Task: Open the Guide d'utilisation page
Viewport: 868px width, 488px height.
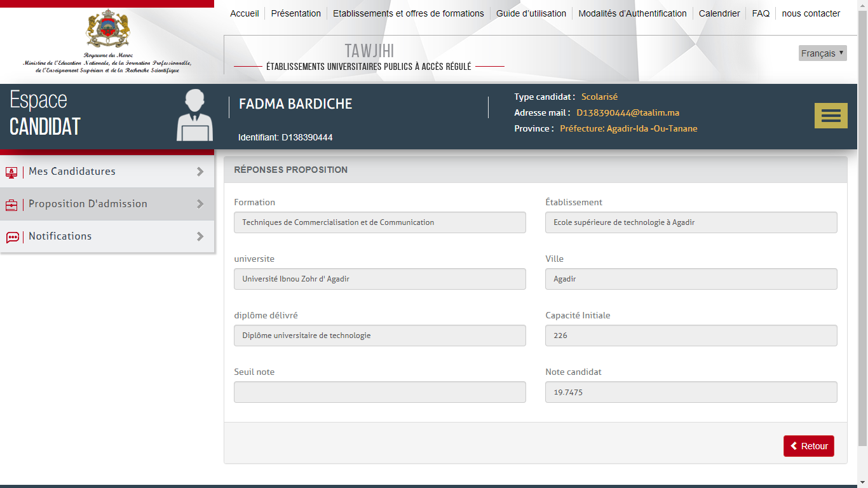Action: 531,13
